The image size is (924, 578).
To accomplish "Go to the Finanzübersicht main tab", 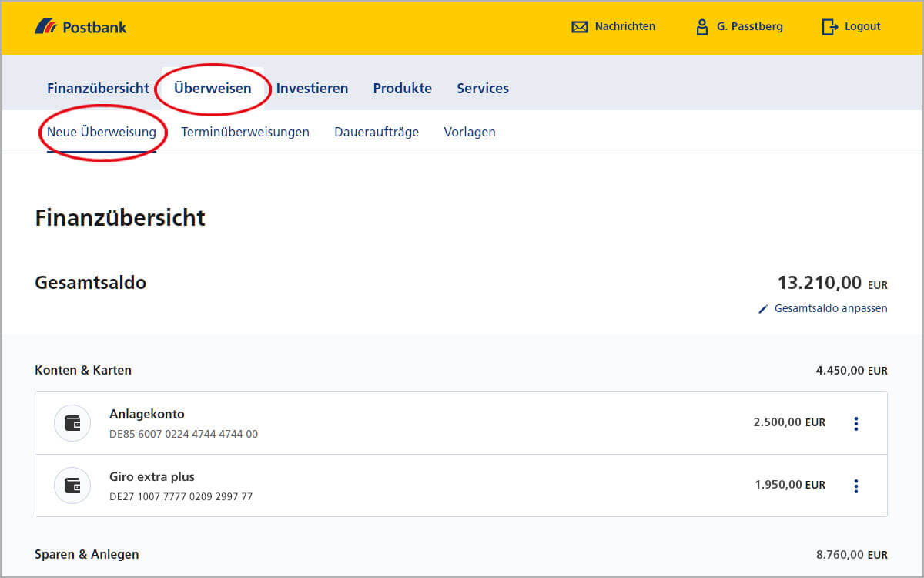I will click(98, 89).
